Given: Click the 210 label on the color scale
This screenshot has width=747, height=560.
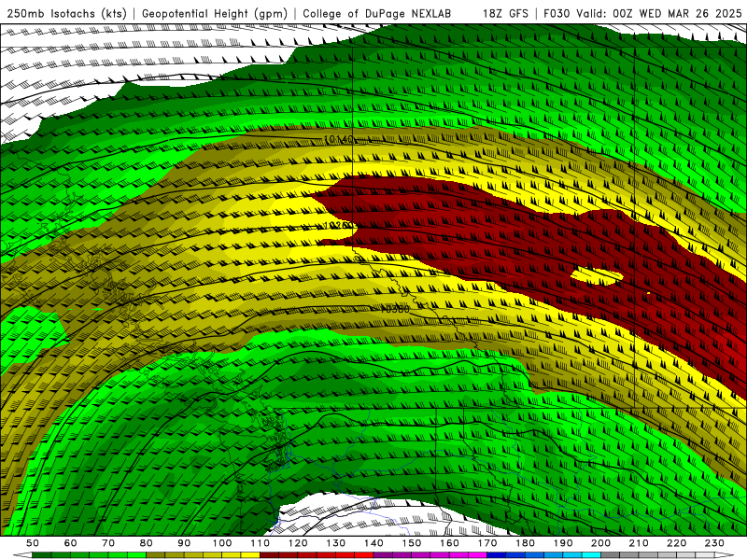Looking at the screenshot, I should click(x=639, y=543).
